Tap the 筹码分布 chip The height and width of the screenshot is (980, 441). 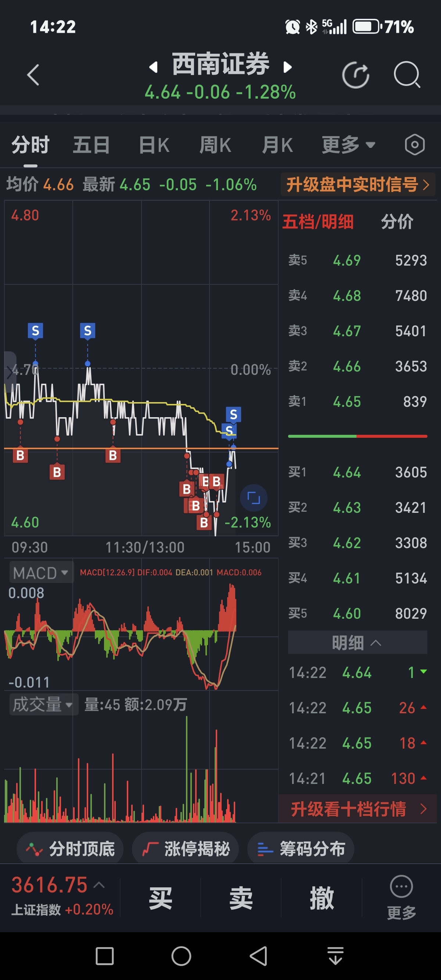point(301,849)
